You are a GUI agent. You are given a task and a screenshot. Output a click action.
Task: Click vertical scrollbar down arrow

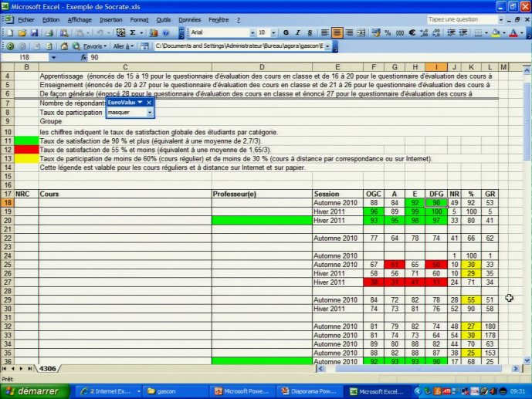tap(527, 360)
